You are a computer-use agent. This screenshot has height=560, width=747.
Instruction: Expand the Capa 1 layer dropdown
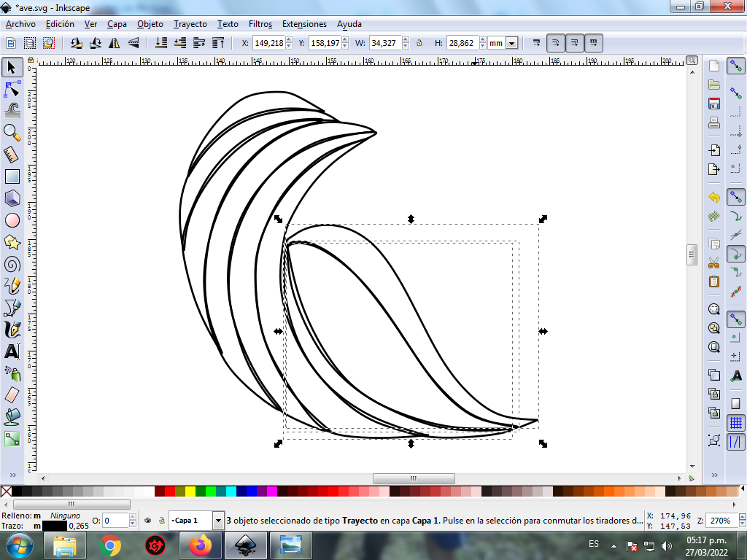click(x=218, y=521)
